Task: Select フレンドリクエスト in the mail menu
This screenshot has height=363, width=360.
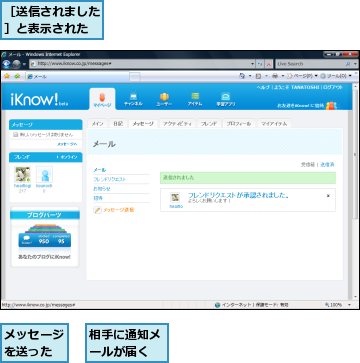Action: (109, 179)
